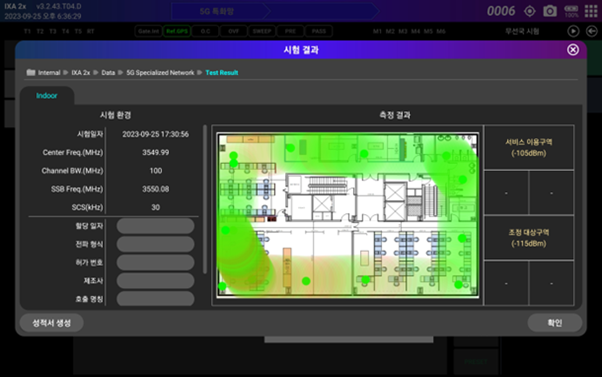Click the battery status icon
The width and height of the screenshot is (602, 377).
(x=571, y=11)
